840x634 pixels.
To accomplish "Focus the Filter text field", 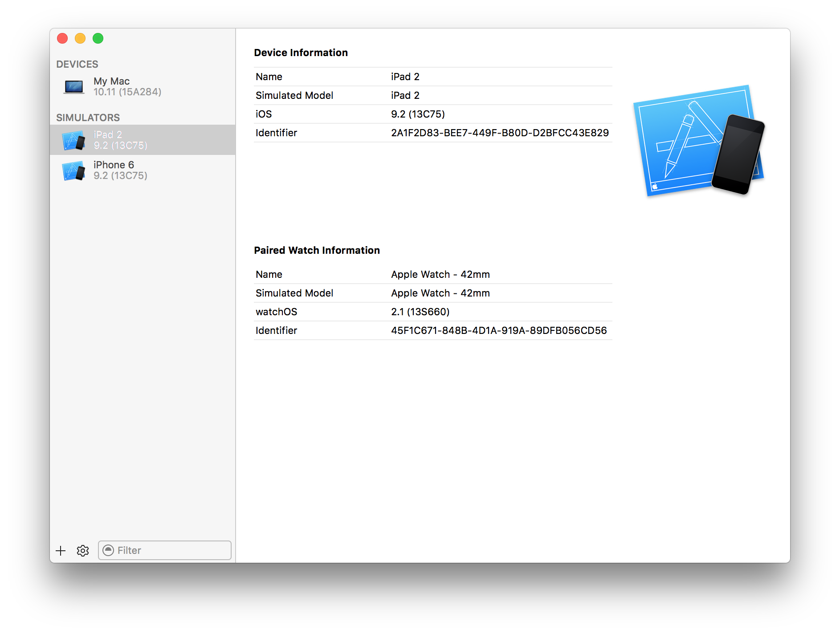I will coord(171,551).
